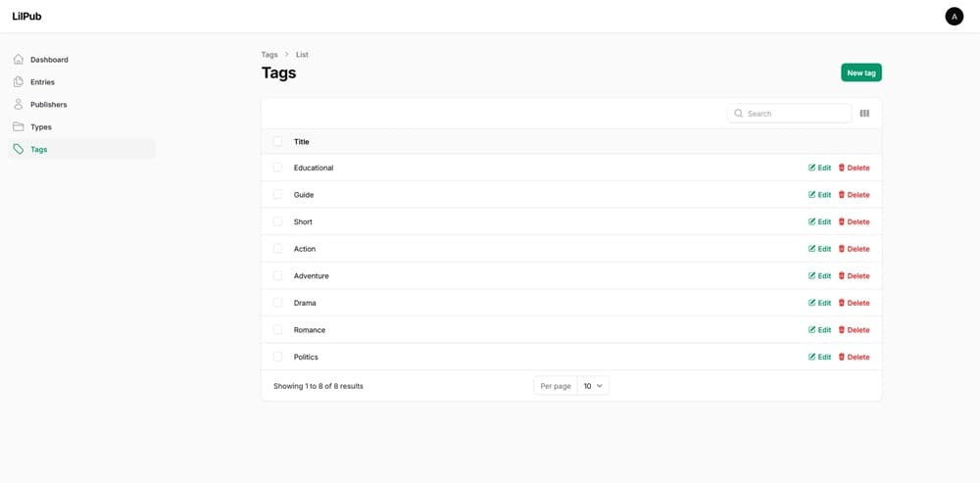This screenshot has height=483, width=980.
Task: Click the Publishers person icon
Action: 19,105
